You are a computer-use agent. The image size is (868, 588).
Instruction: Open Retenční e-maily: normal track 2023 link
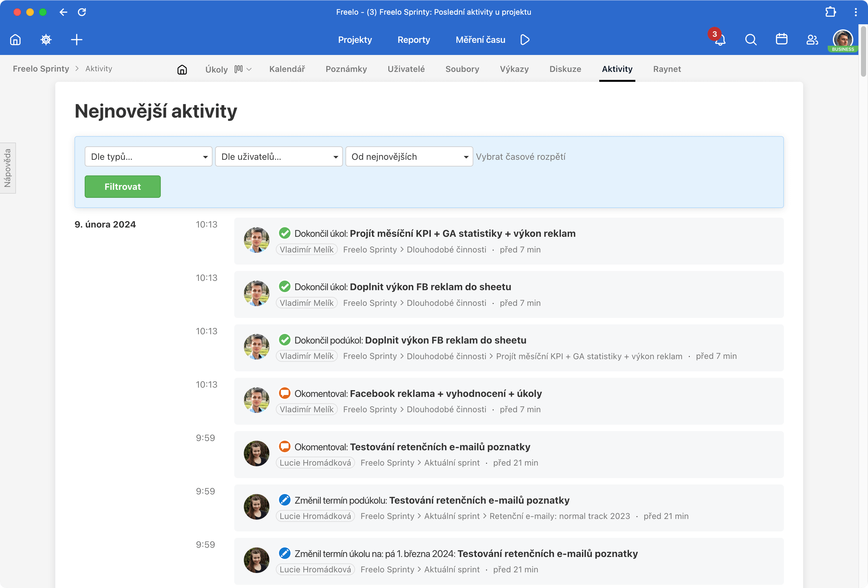[x=560, y=516]
